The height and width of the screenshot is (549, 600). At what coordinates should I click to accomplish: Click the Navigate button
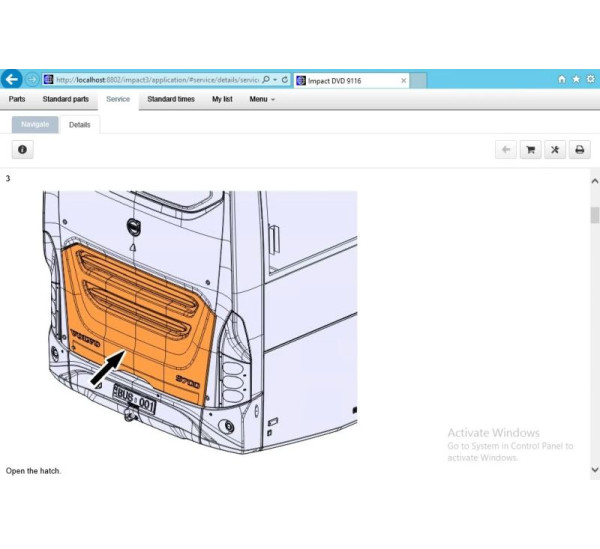point(35,125)
